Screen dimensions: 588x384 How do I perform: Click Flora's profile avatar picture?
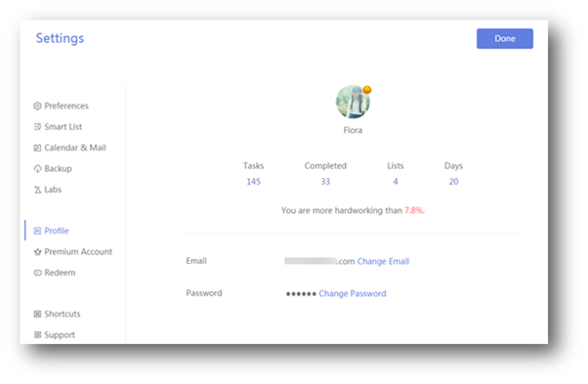click(x=353, y=102)
